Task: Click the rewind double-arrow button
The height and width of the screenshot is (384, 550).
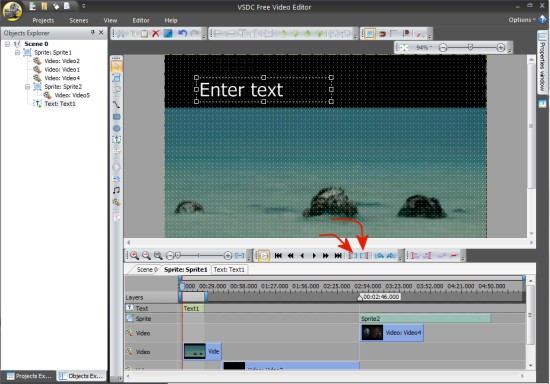Action: click(290, 256)
